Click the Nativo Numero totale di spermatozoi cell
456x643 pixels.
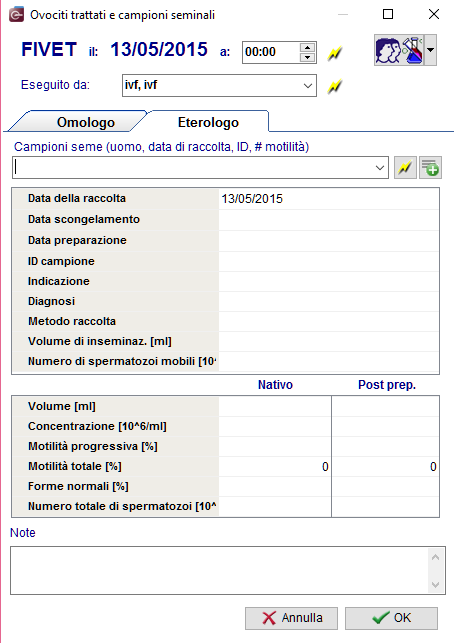point(275,507)
